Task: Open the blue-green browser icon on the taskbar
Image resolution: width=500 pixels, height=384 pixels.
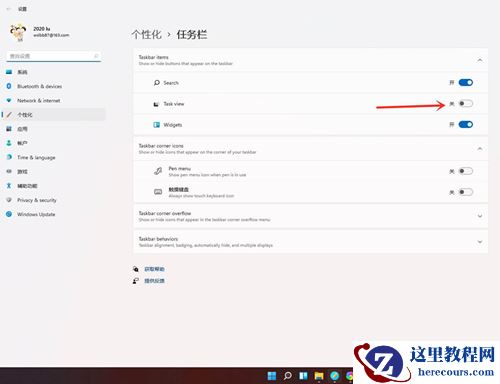Action: pyautogui.click(x=335, y=376)
